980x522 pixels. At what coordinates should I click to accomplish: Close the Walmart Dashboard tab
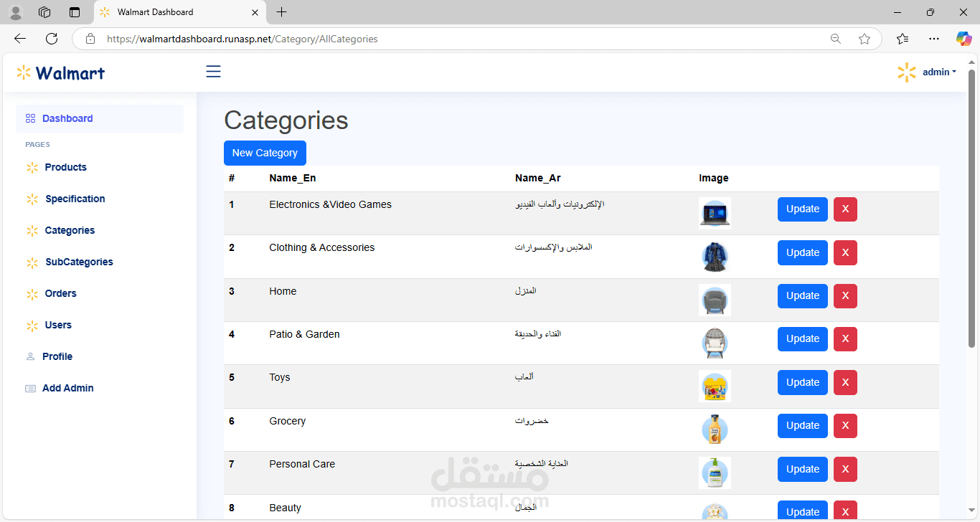point(255,12)
